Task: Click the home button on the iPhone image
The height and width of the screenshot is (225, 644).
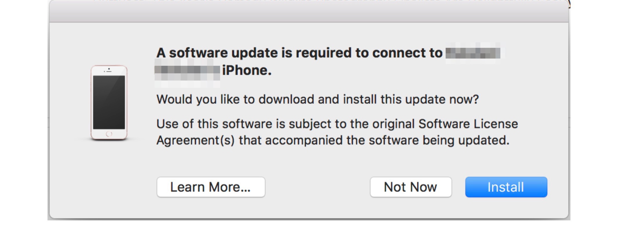Action: point(109,134)
